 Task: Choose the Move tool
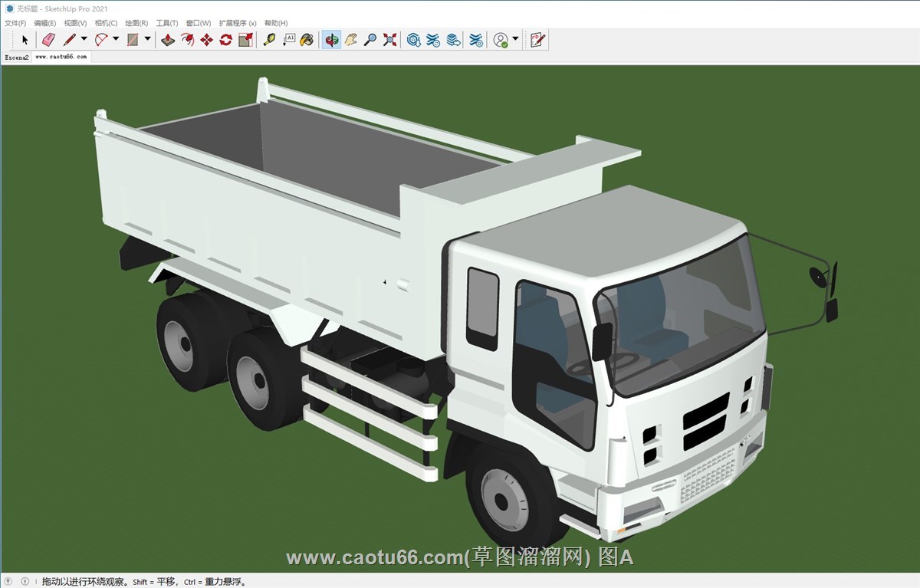(206, 40)
